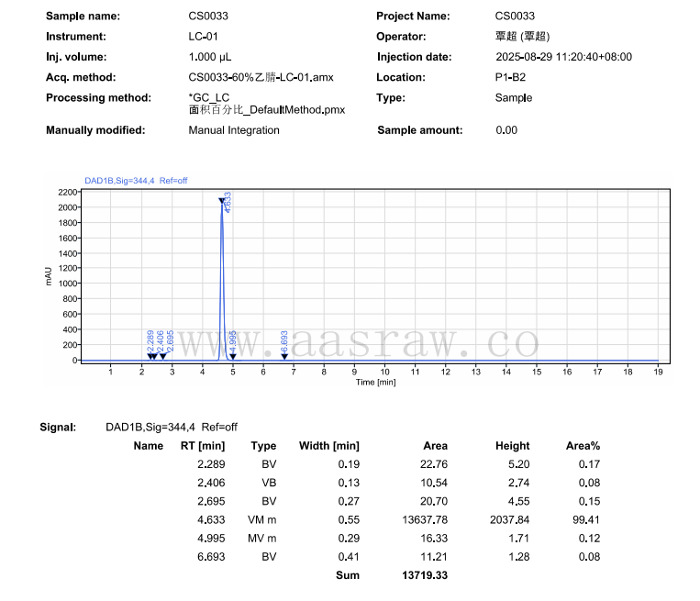Select the Location value P1-B2
The width and height of the screenshot is (700, 601).
click(x=511, y=77)
